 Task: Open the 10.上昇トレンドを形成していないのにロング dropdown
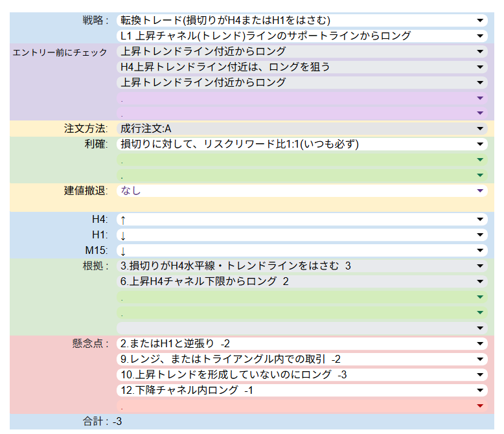(x=302, y=374)
